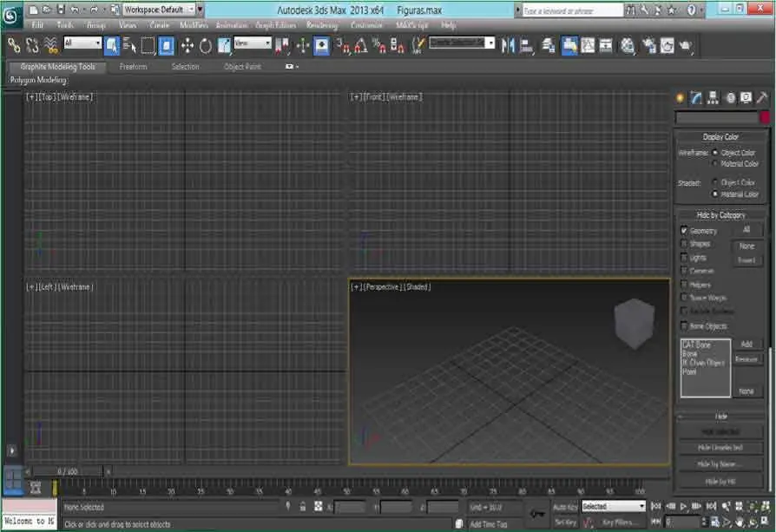The image size is (776, 532).
Task: Click the Select and Manipulate icon
Action: 303,46
